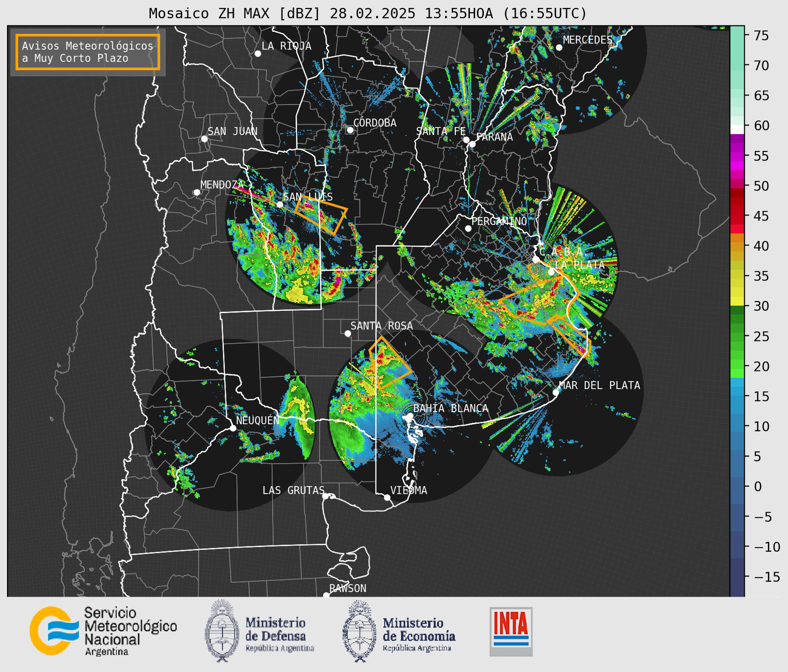This screenshot has width=788, height=672.
Task: Click the Paraná city dot
Action: (472, 144)
